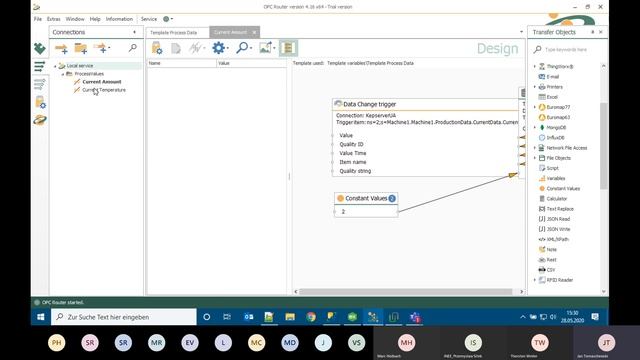The image size is (640, 360).
Task: Click the horizontal design canvas scrollbar
Action: [x=406, y=292]
